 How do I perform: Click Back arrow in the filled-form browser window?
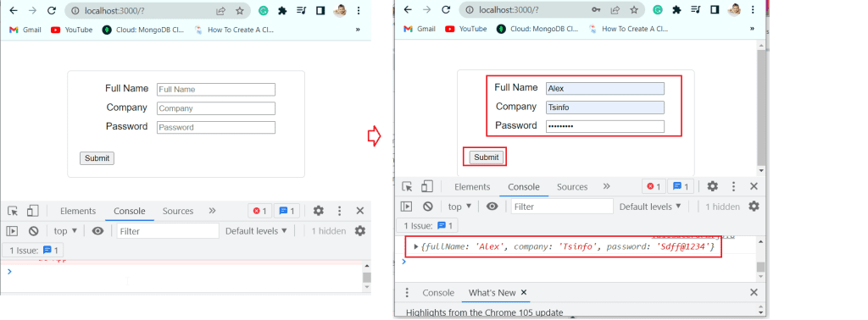408,10
